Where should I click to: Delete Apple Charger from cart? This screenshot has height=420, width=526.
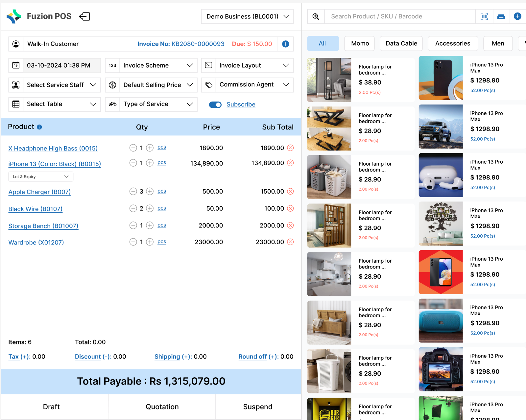coord(291,191)
